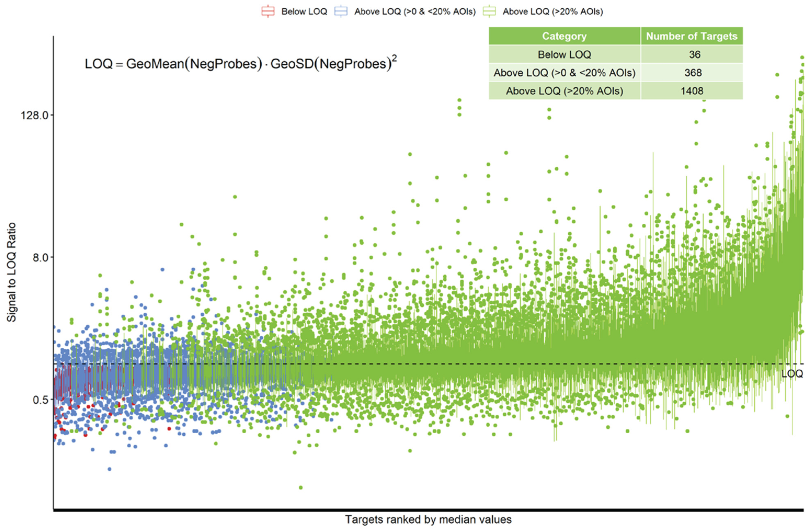Select 'Above LOQ (>20% AOIs)' legend label
812x531 pixels.
pyautogui.click(x=552, y=11)
